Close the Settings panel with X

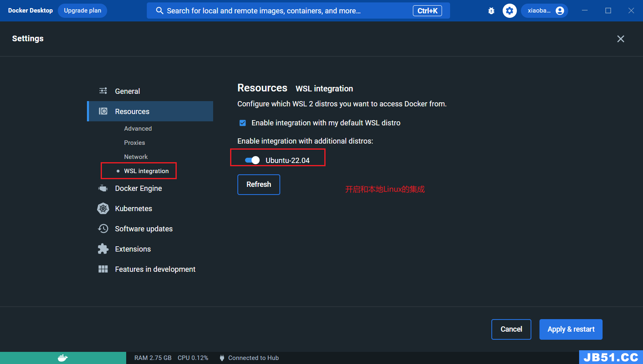[621, 39]
